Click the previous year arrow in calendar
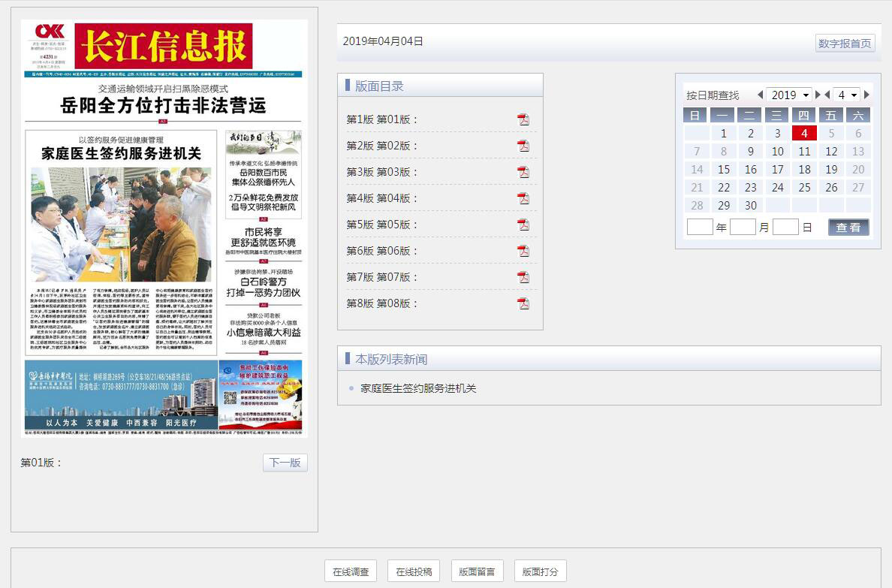 coord(760,95)
